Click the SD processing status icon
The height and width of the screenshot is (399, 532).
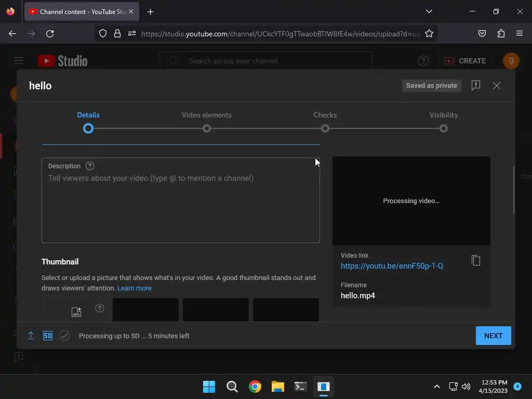pyautogui.click(x=47, y=336)
